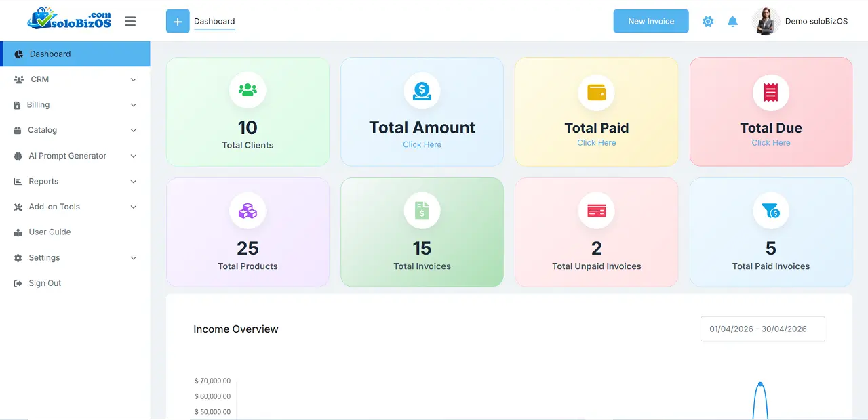868x420 pixels.
Task: Expand the Billing menu chevron
Action: tap(133, 105)
